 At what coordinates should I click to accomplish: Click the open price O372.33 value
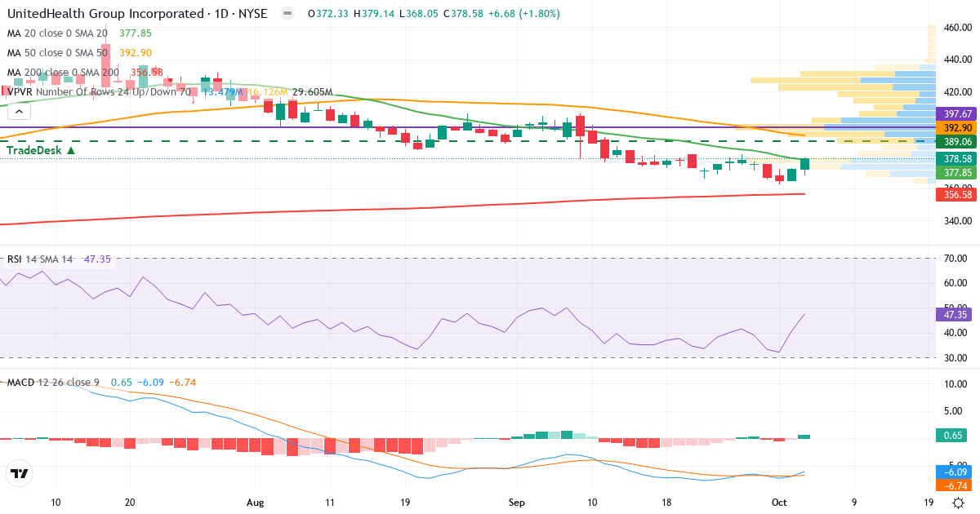[x=330, y=14]
